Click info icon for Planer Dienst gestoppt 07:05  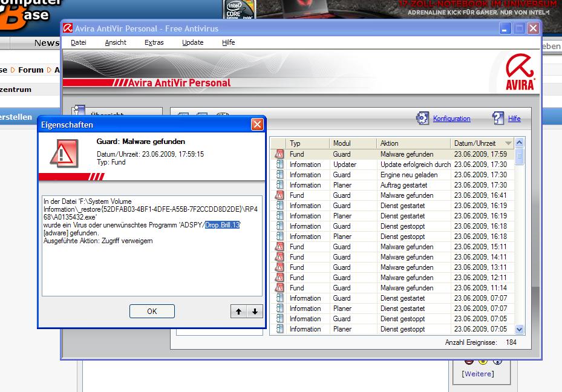click(x=279, y=329)
